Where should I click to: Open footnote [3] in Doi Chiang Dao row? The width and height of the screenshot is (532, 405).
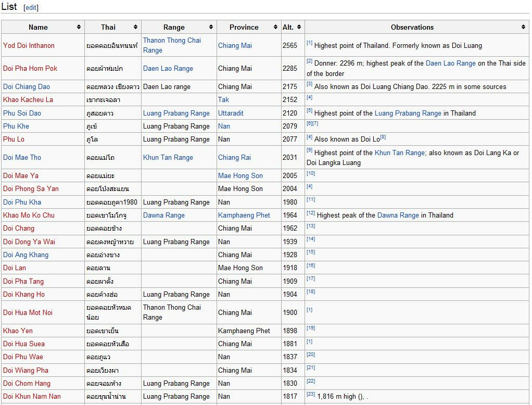[x=309, y=84]
